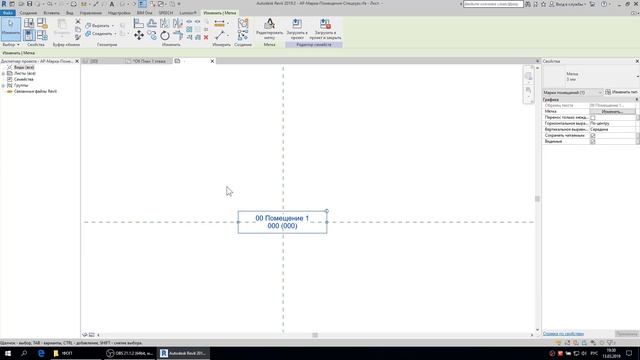This screenshot has width=640, height=360.
Task: Click the Text 'A' icon in quick access toolbar
Action: [x=111, y=4]
